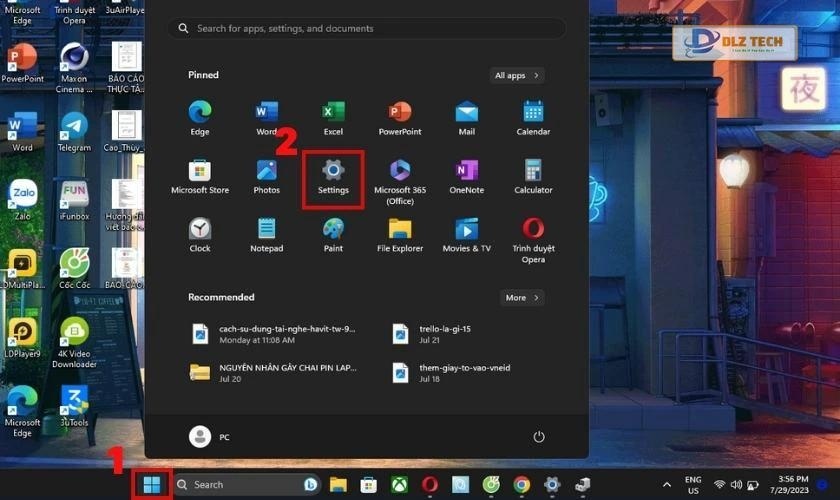Open the Clock app
Viewport: 840px width, 500px height.
pyautogui.click(x=200, y=235)
